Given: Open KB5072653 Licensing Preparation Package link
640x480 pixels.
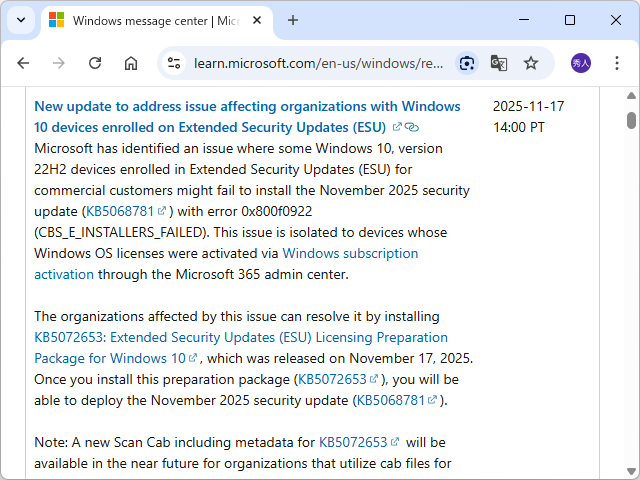Looking at the screenshot, I should point(241,348).
